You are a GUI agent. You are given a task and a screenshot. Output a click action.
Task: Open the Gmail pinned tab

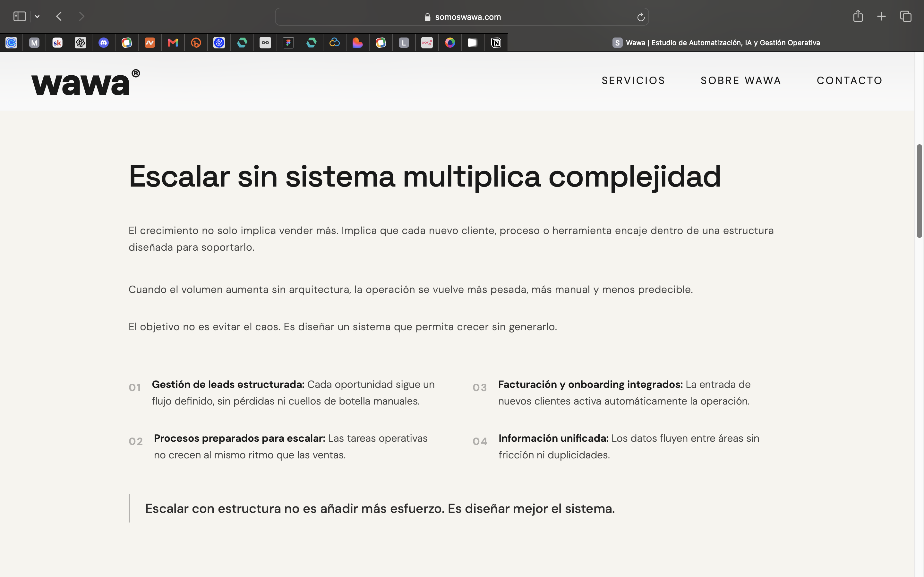(x=173, y=43)
